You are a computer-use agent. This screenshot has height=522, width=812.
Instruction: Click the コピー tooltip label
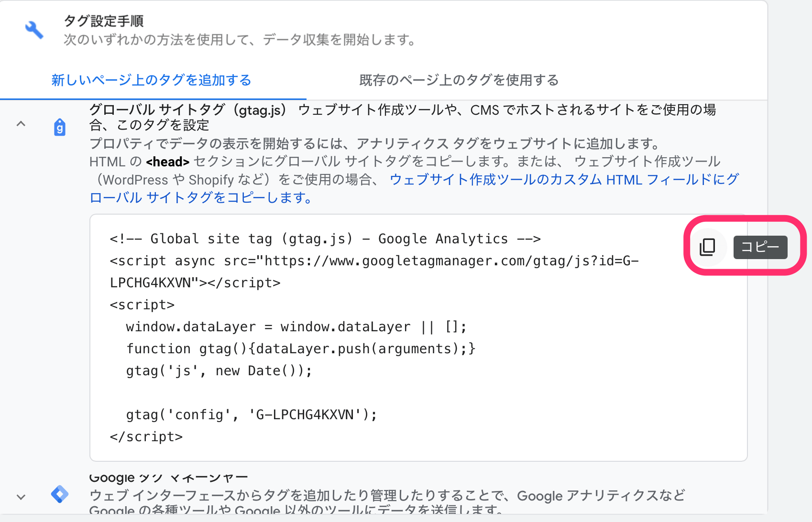tap(760, 247)
